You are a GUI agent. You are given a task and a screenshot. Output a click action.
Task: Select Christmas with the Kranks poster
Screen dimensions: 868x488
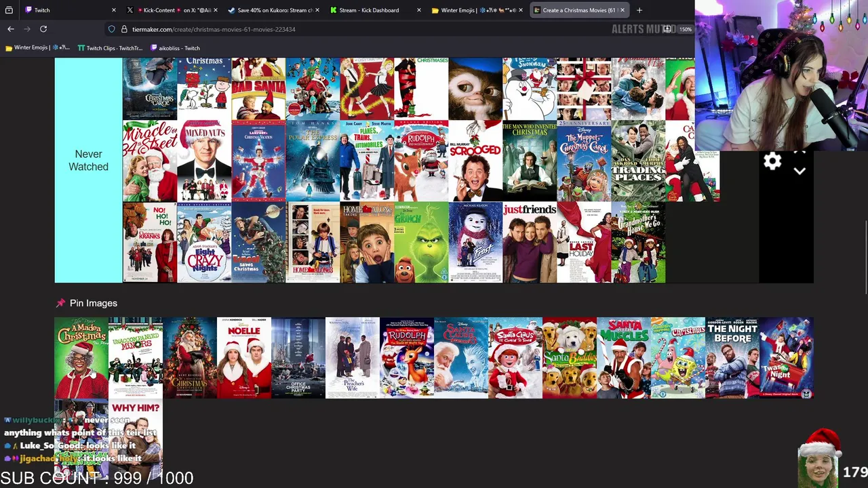150,242
